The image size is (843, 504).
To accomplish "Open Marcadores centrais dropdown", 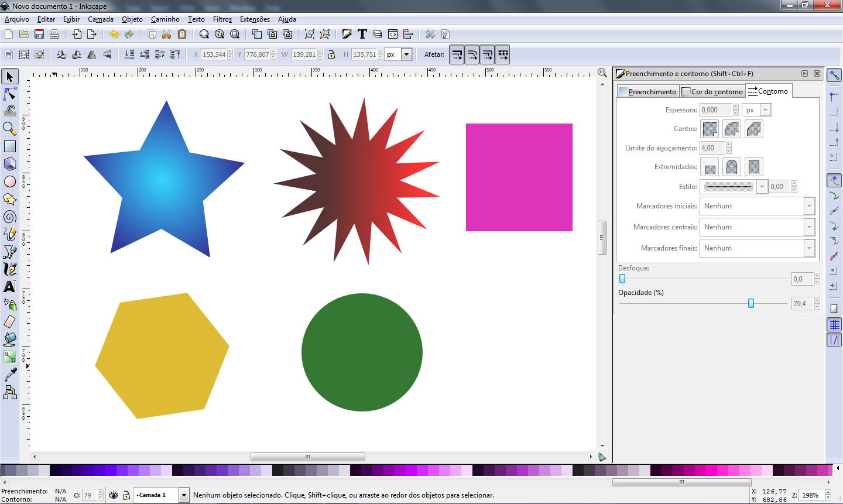I will coord(810,227).
